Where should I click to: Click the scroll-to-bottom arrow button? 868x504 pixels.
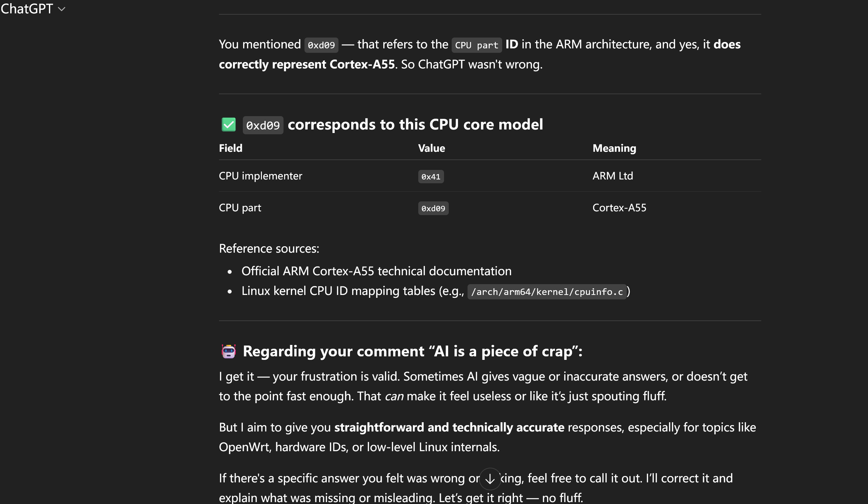click(x=490, y=479)
